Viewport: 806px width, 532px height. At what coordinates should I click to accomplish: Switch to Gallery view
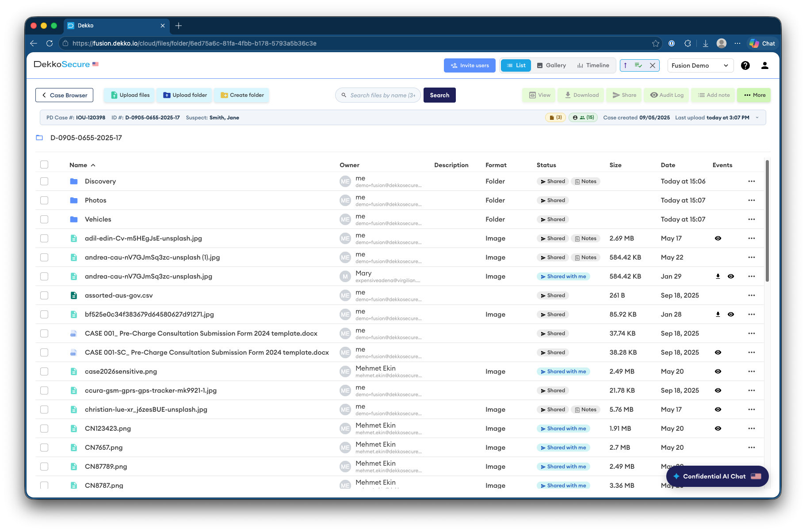[x=551, y=65]
